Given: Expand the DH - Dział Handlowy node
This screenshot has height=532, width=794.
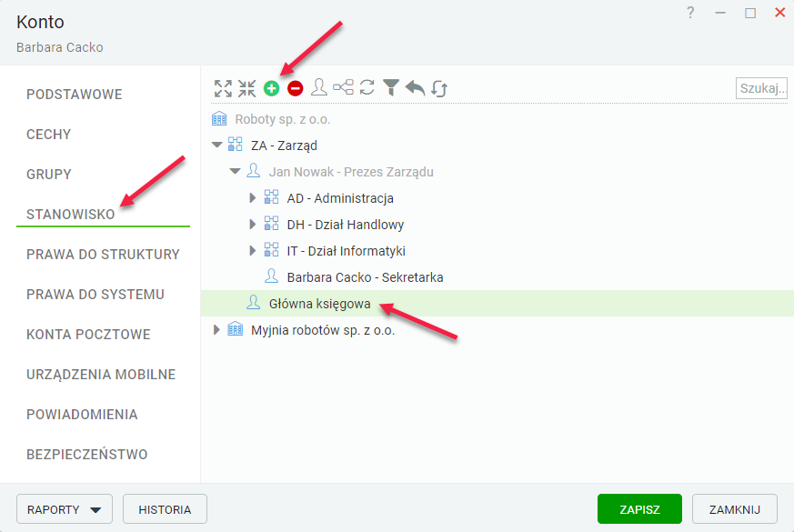Looking at the screenshot, I should (x=252, y=224).
